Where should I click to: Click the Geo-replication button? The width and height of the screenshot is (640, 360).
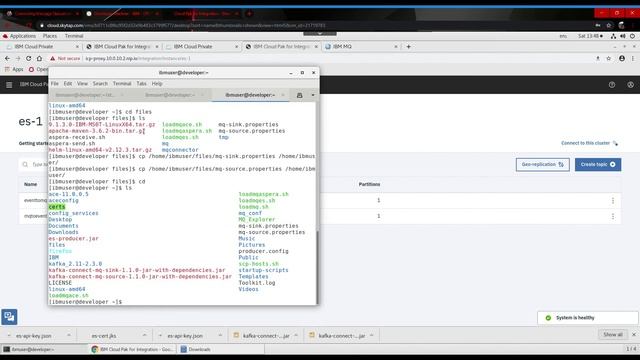click(x=542, y=164)
